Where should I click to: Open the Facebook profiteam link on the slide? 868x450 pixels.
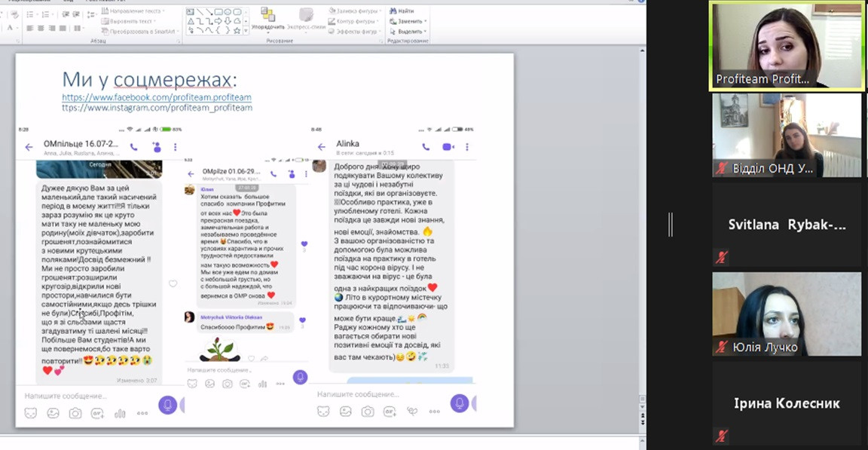pyautogui.click(x=157, y=97)
